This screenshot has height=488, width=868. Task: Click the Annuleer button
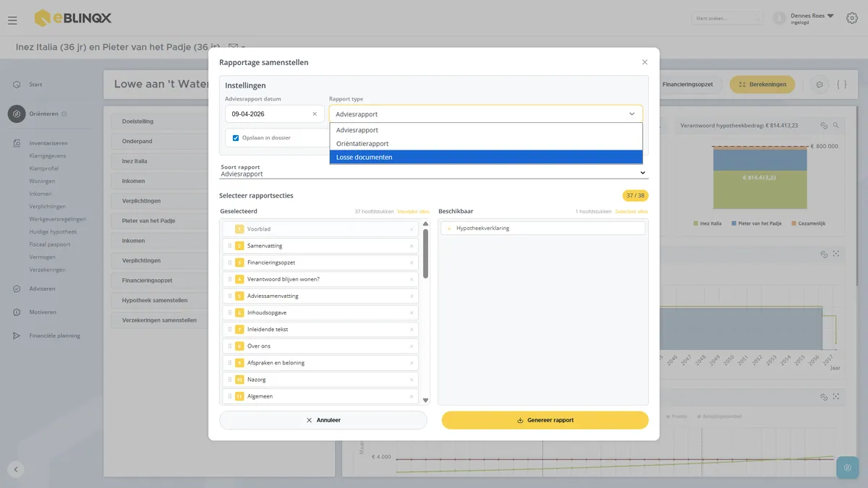[323, 420]
